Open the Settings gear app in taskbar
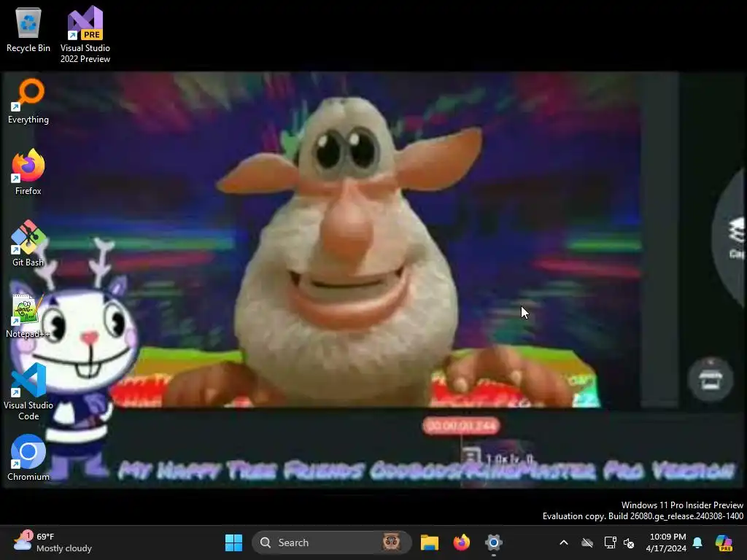The image size is (747, 560). pos(494,542)
